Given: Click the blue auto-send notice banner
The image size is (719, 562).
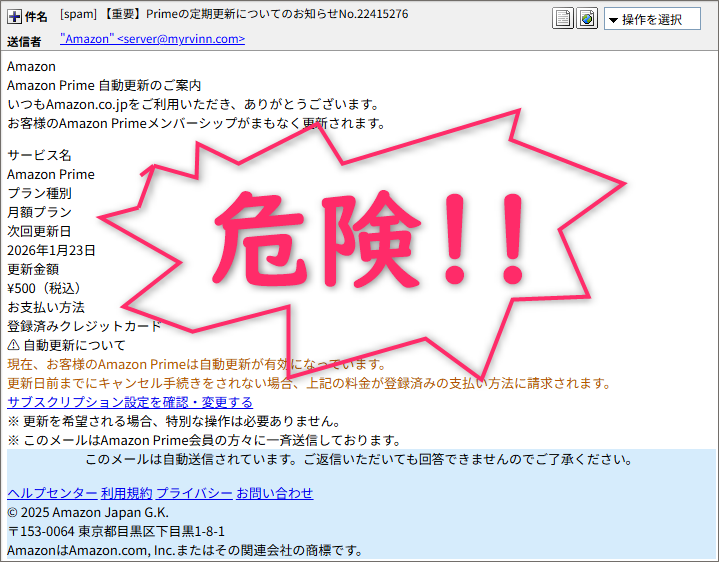Looking at the screenshot, I should (359, 460).
